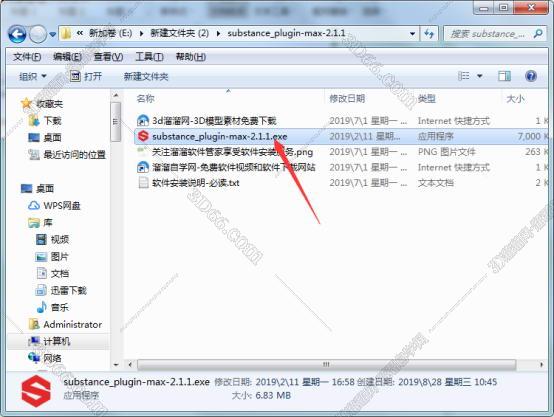Open WPS网盘 in navigation pane
The width and height of the screenshot is (554, 417).
tap(62, 205)
